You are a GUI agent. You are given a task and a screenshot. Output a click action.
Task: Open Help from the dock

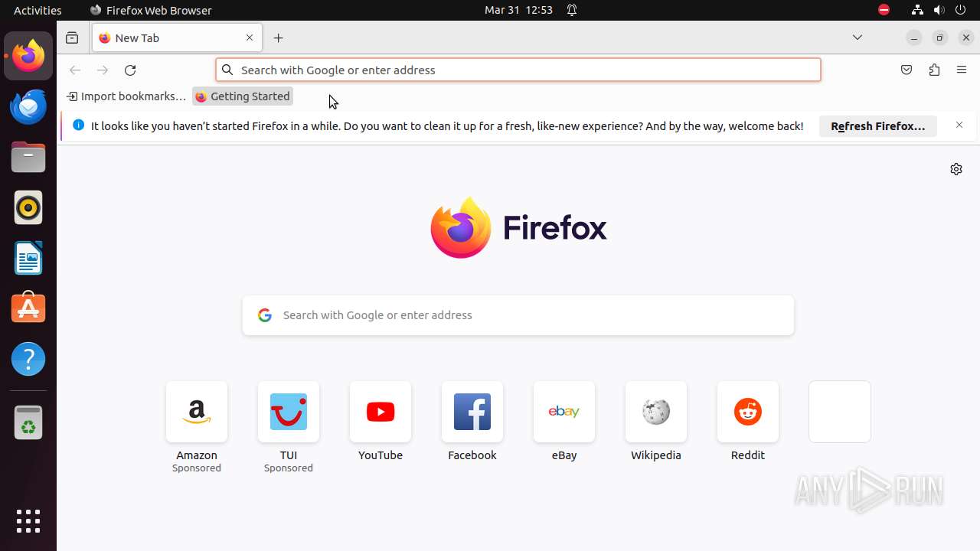[28, 359]
